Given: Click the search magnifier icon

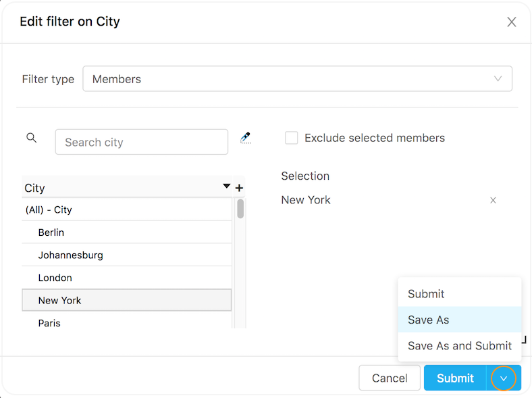Looking at the screenshot, I should click(31, 138).
